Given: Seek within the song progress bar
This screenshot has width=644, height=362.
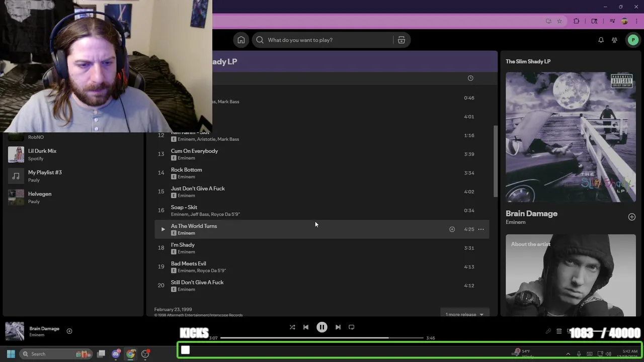Looking at the screenshot, I should pos(322,338).
